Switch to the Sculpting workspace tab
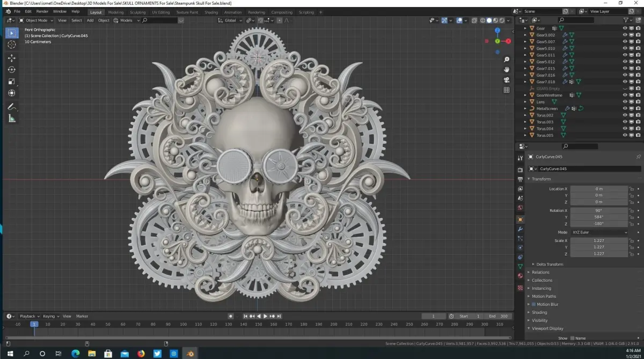 pyautogui.click(x=137, y=12)
